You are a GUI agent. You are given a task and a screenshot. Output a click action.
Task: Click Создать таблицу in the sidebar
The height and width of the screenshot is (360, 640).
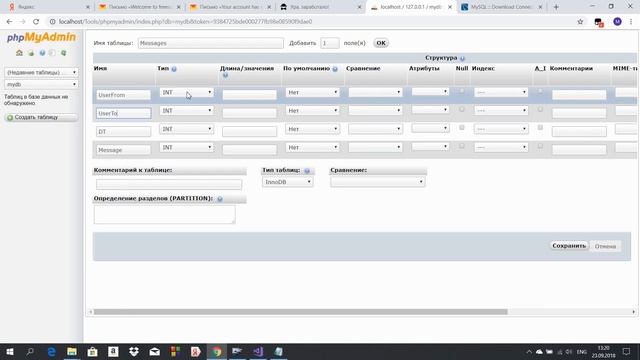(x=41, y=118)
